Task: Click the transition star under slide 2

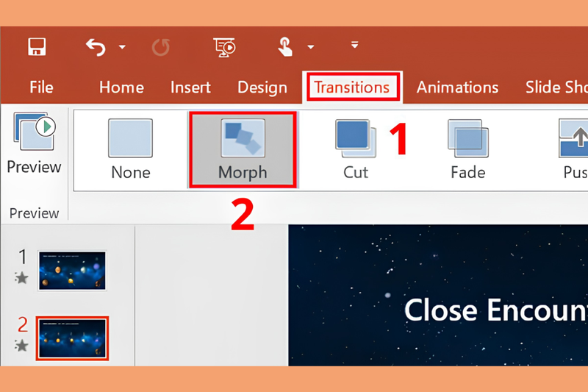Action: (22, 346)
